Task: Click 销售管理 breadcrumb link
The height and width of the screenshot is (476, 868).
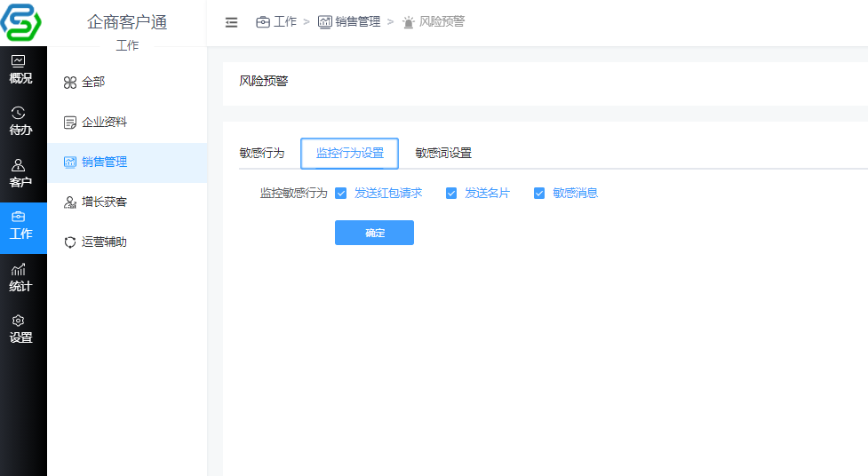Action: point(358,22)
